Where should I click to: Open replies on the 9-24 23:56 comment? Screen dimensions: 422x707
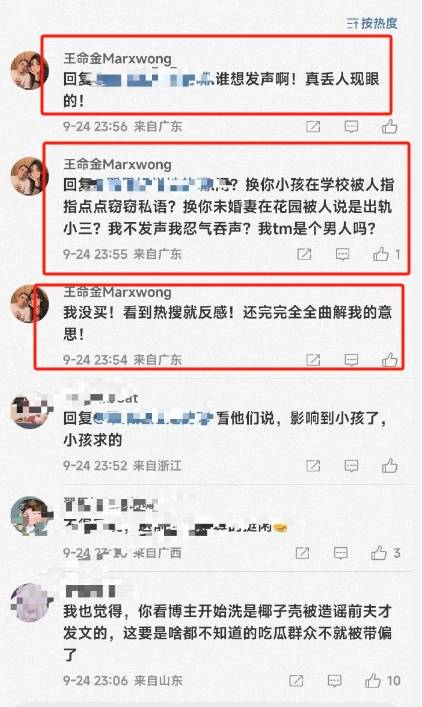[351, 127]
